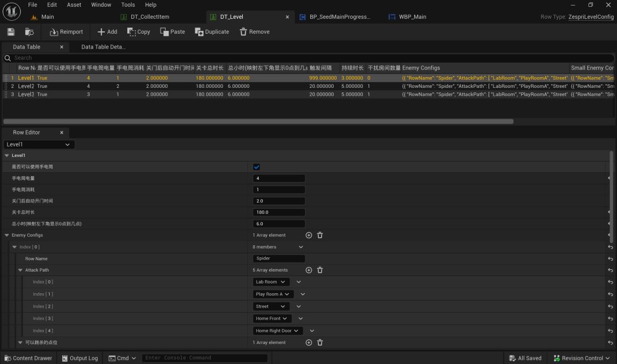Viewport: 617px width, 364px height.
Task: Open the Home Right Door dropdown
Action: pos(278,330)
